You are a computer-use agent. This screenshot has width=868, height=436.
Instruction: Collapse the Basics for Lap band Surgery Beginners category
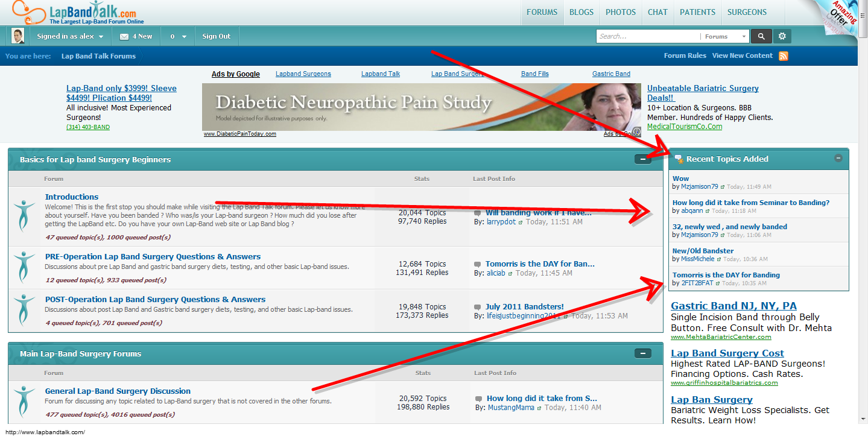pyautogui.click(x=642, y=159)
